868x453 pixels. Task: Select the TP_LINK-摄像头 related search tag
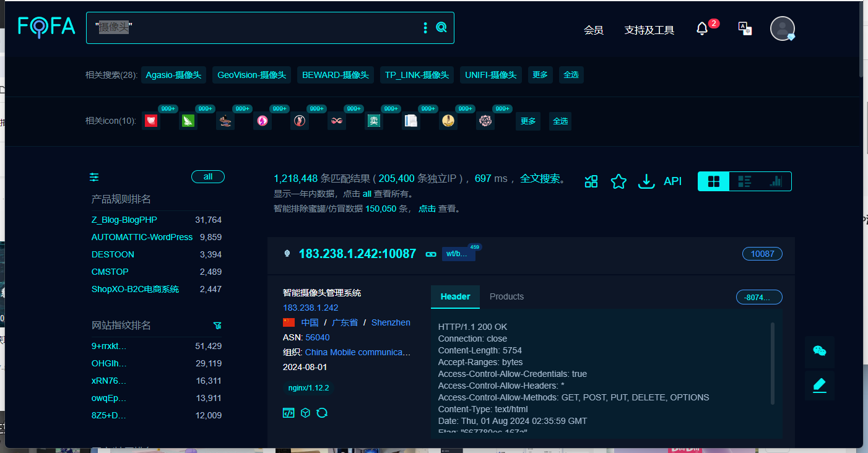[x=417, y=75]
